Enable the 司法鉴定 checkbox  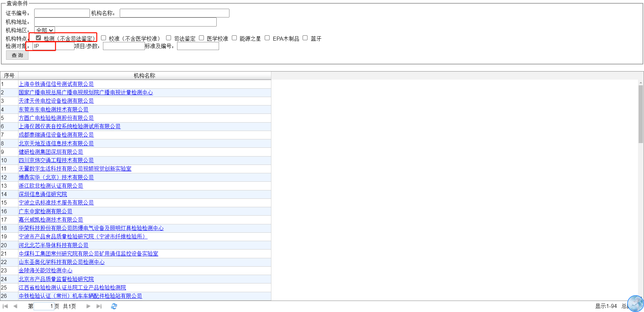point(169,38)
